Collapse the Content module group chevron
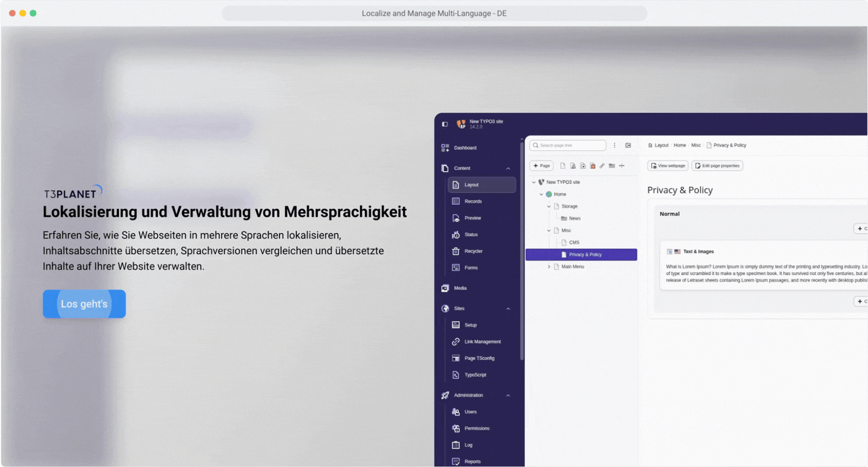Screen dimensions: 868x467 508,168
